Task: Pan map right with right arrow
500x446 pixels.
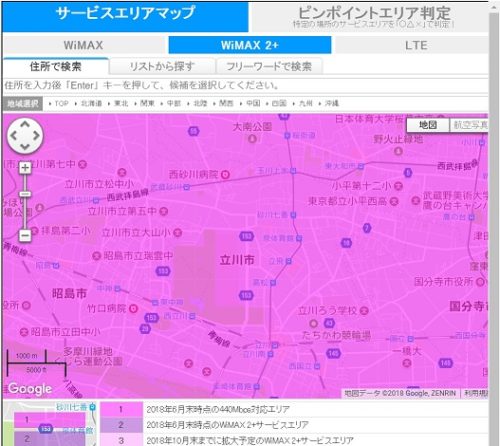Action: (x=36, y=136)
